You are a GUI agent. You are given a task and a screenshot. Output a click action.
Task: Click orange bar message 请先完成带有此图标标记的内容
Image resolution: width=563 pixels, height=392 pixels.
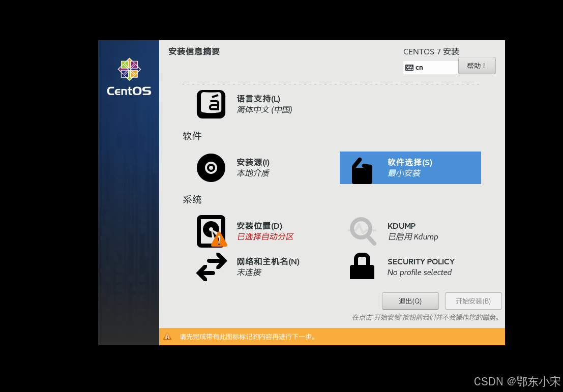[x=247, y=337]
